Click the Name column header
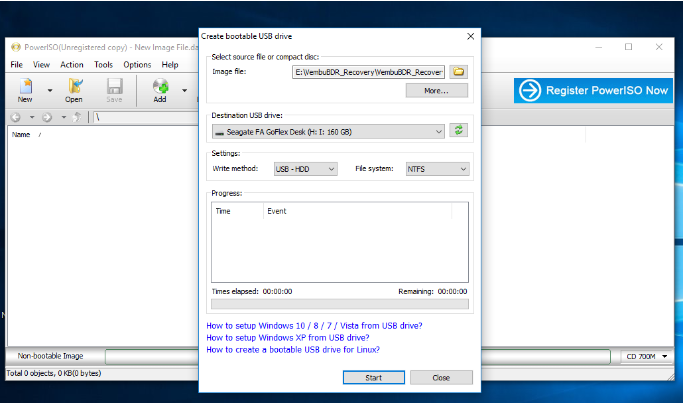 pos(21,135)
